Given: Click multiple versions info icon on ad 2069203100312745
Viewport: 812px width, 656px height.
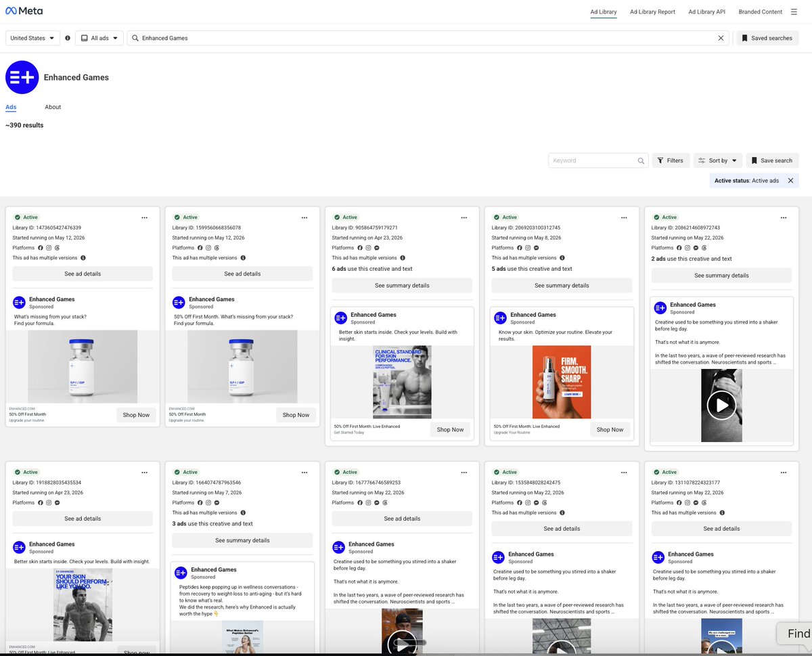Looking at the screenshot, I should click(x=562, y=258).
